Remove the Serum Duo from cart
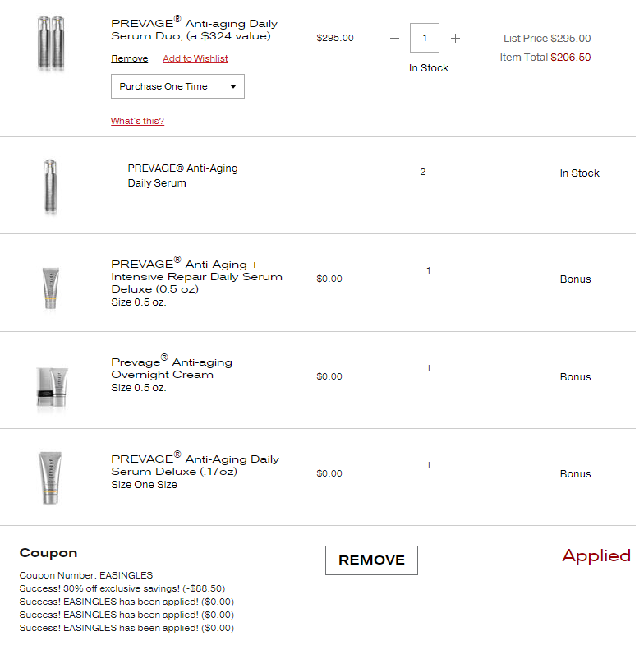Image resolution: width=644 pixels, height=650 pixels. tap(129, 58)
